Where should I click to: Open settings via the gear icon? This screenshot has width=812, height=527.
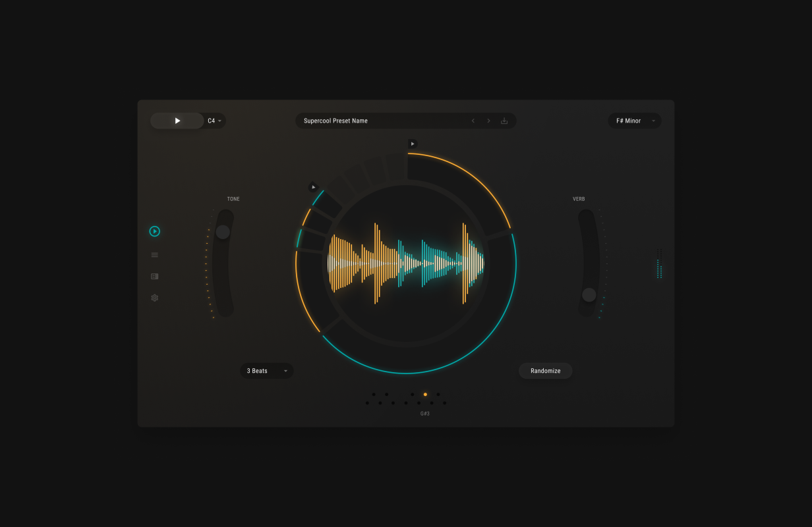[155, 298]
